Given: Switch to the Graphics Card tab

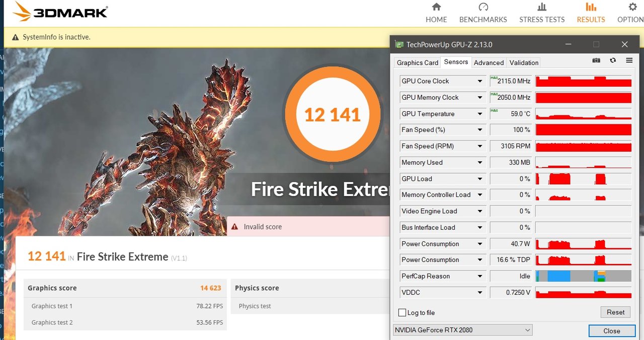Looking at the screenshot, I should [418, 62].
